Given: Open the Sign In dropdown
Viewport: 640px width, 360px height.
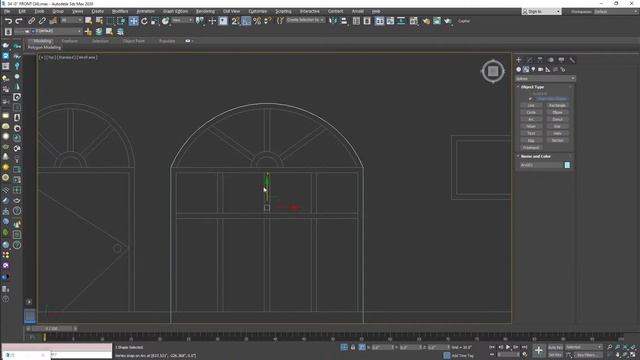Looking at the screenshot, I should pos(542,11).
